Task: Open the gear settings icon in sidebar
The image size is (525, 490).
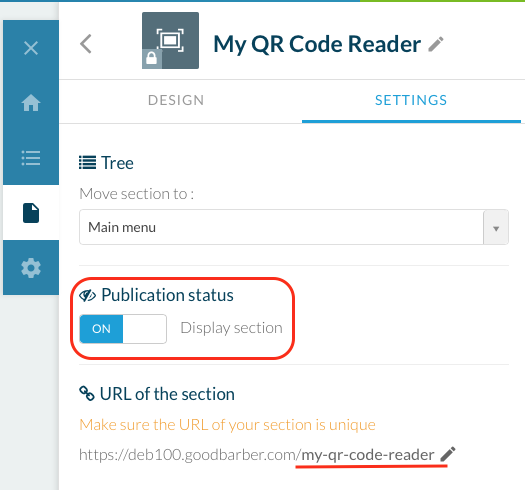Action: (x=31, y=268)
